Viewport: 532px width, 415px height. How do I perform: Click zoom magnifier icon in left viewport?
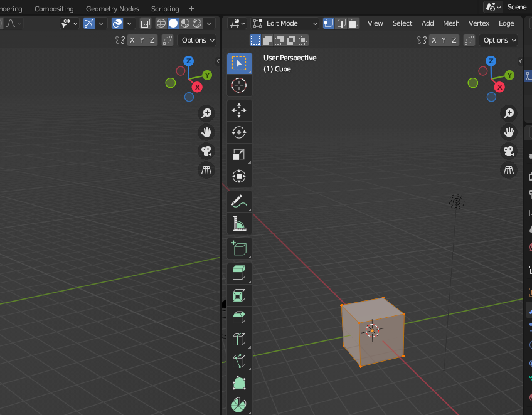206,113
